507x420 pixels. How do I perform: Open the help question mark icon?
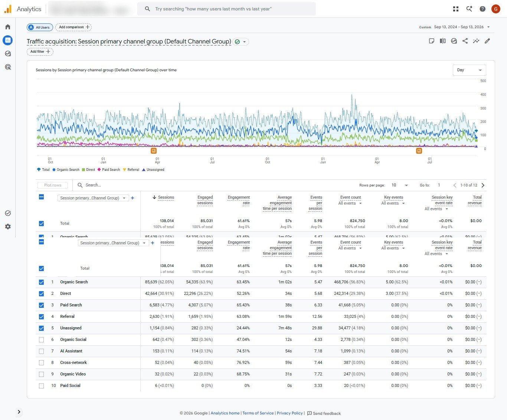483,9
